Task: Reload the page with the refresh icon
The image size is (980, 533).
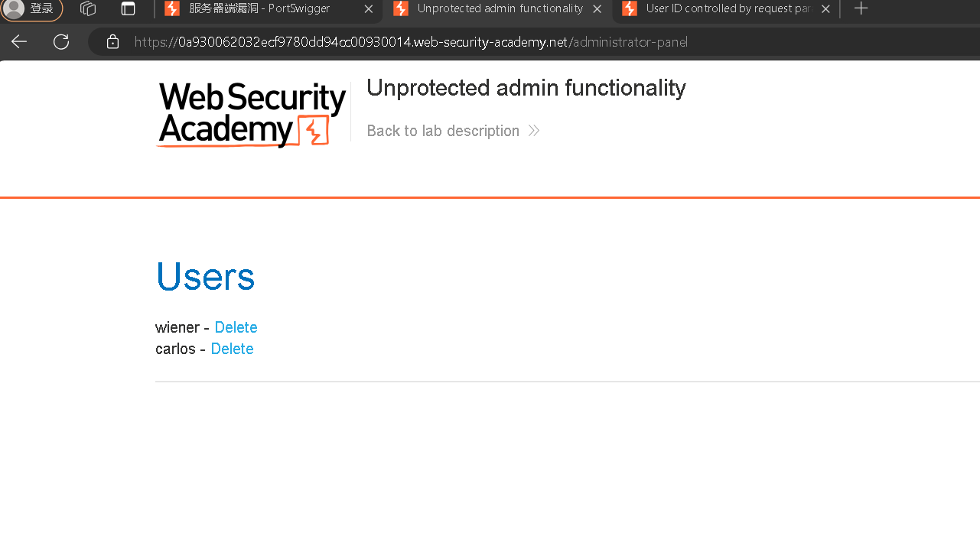Action: click(x=61, y=41)
